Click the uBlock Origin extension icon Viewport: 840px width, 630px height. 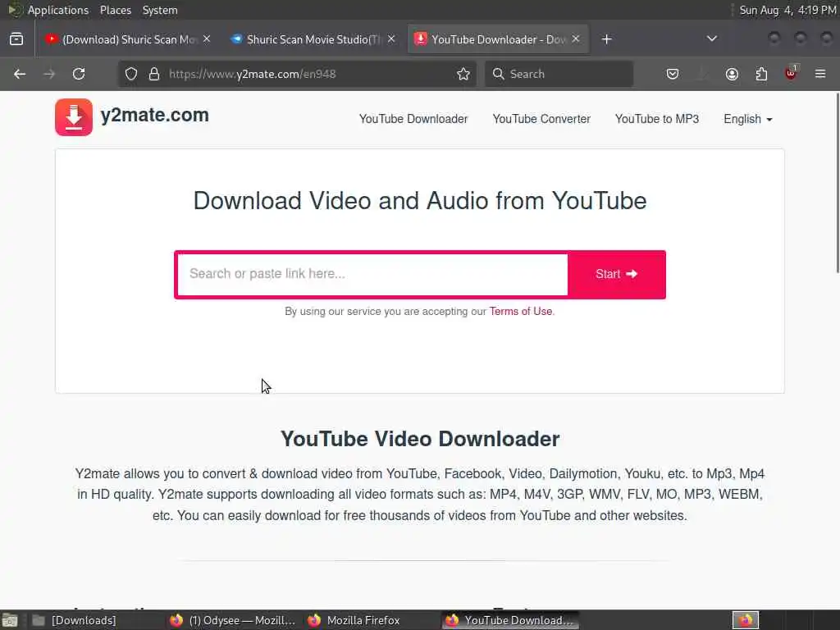[x=791, y=73]
